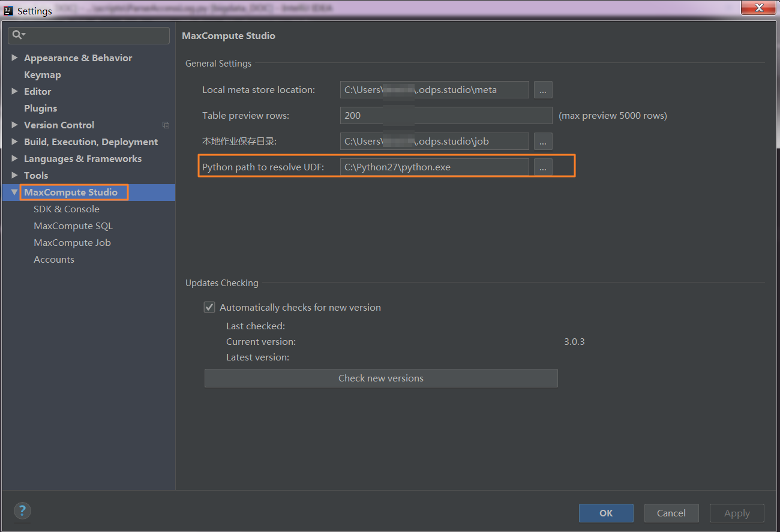Expand Build, Execution, Deployment node
Screen dimensions: 780x532
click(14, 142)
